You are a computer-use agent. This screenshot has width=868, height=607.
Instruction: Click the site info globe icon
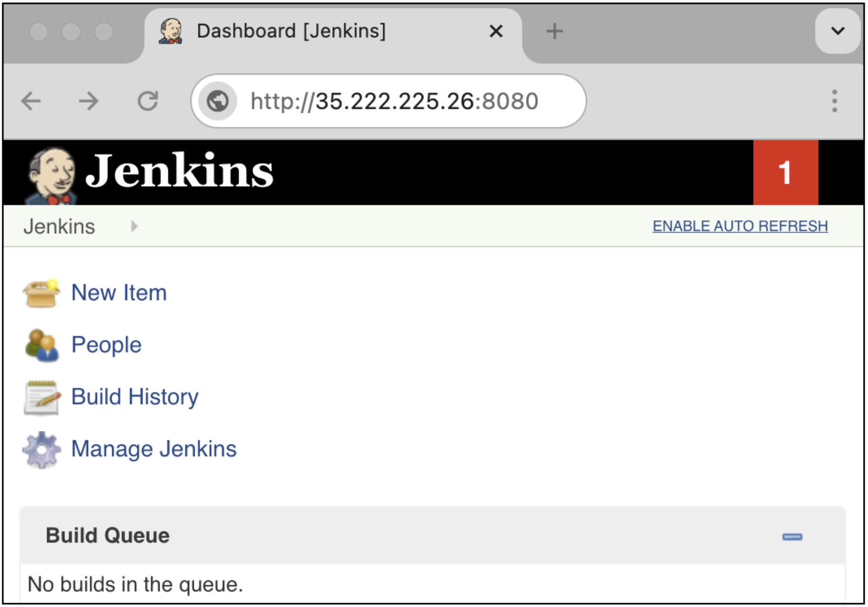tap(218, 102)
